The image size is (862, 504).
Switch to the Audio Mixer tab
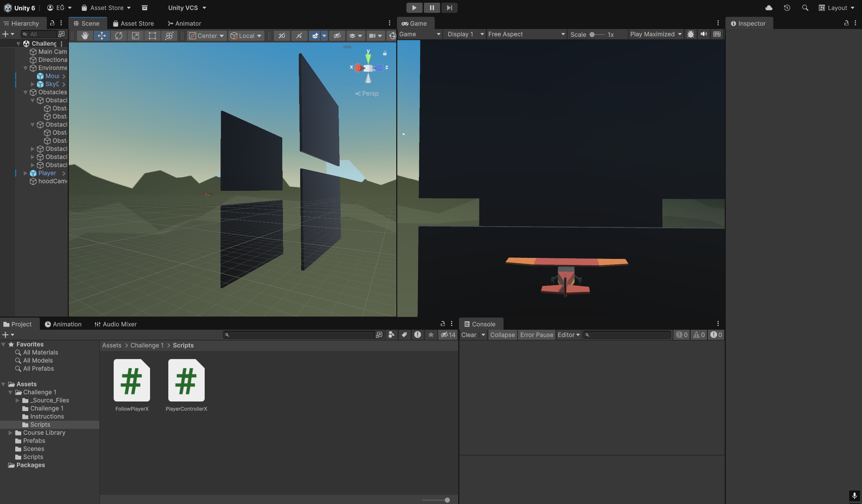point(116,324)
